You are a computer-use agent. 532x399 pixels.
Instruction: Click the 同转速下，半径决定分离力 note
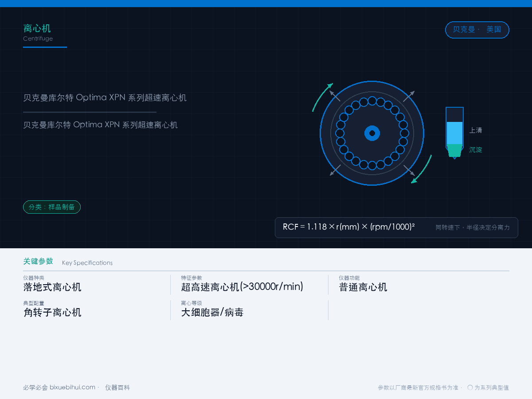473,227
